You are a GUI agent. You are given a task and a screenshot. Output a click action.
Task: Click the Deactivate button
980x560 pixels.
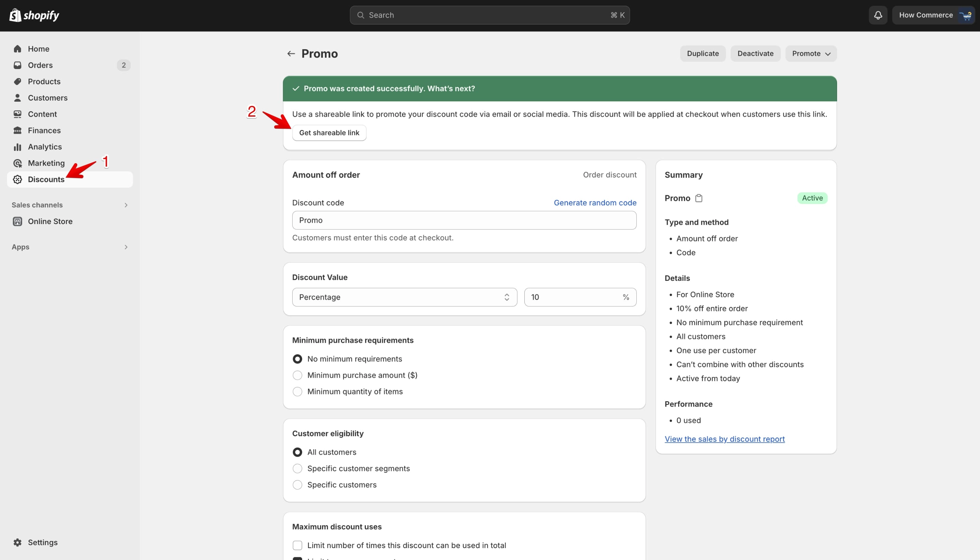coord(755,53)
